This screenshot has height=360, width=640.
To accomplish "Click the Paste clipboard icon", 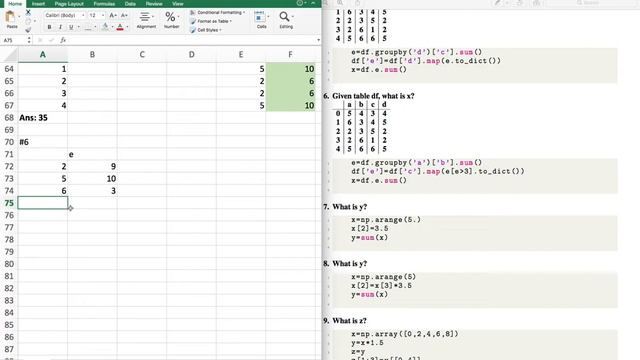I will pos(10,17).
